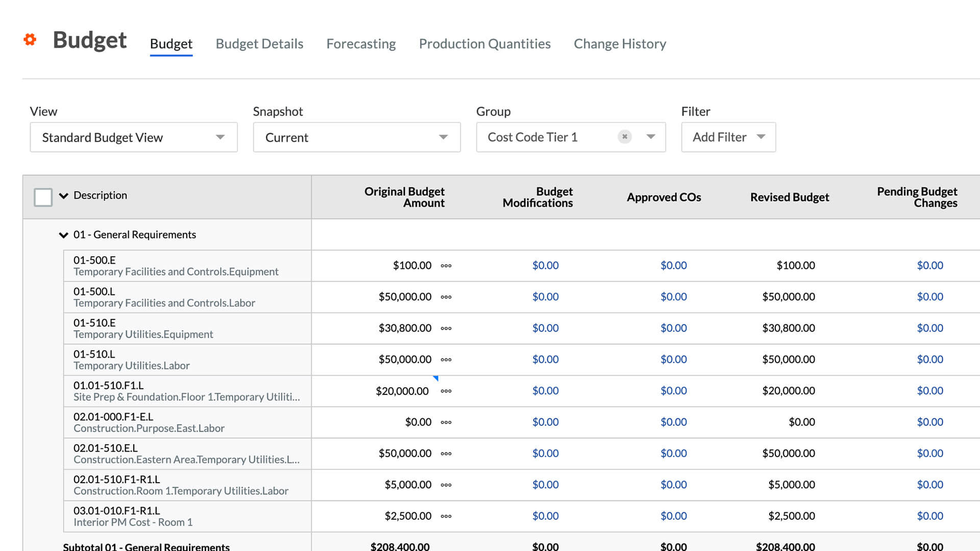980x551 pixels.
Task: Click the three-dot menu icon for 02.01-510.E.L
Action: click(x=445, y=453)
